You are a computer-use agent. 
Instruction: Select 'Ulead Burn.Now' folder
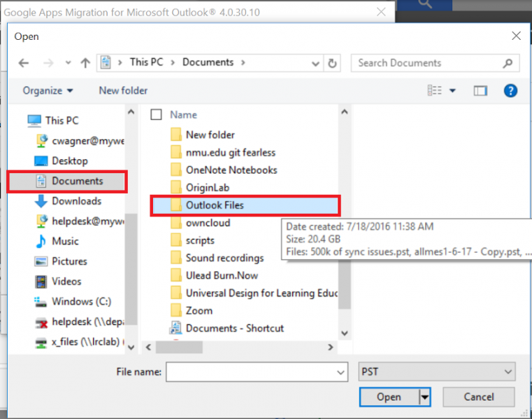[215, 276]
